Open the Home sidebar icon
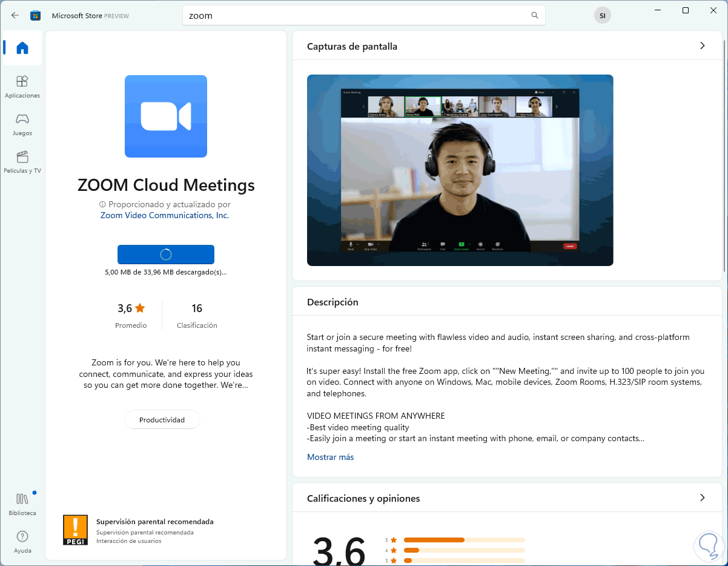This screenshot has height=566, width=728. [22, 48]
